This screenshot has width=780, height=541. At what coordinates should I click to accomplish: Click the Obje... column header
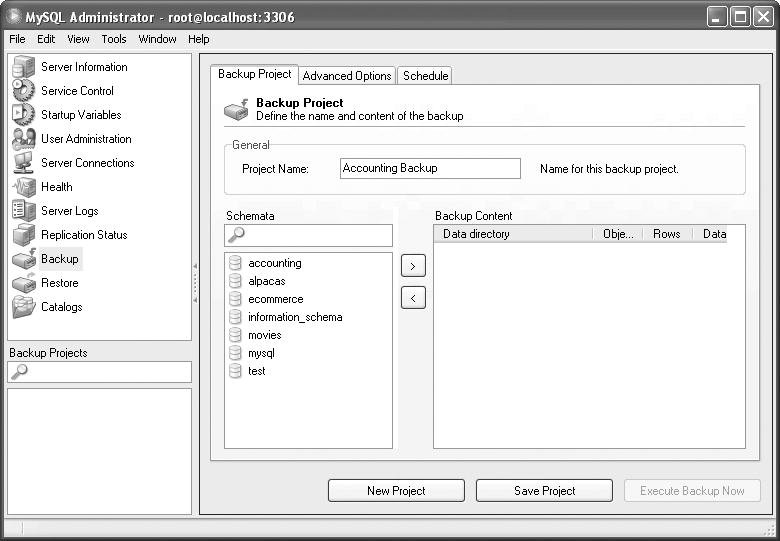tap(617, 234)
